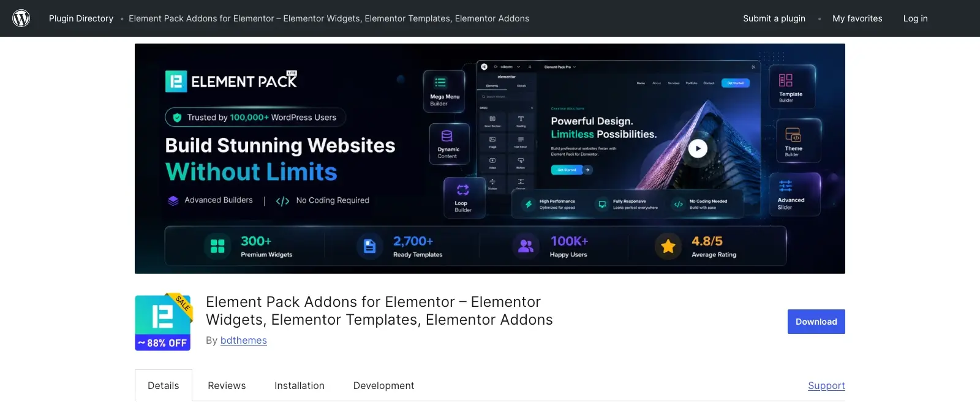Switch to the Reviews tab

click(x=227, y=385)
